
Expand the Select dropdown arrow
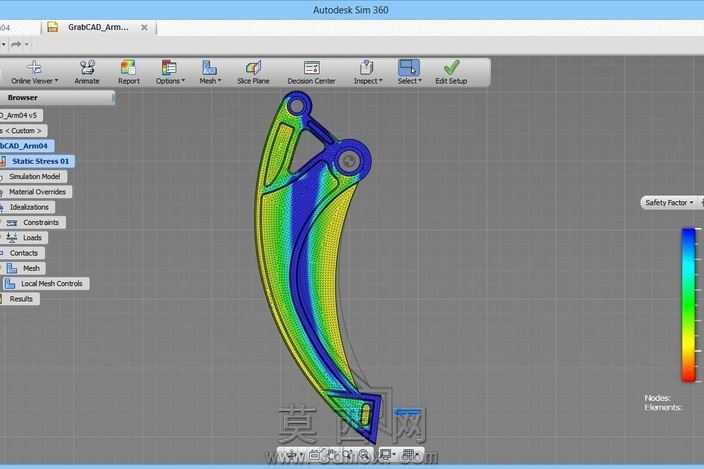pyautogui.click(x=420, y=81)
